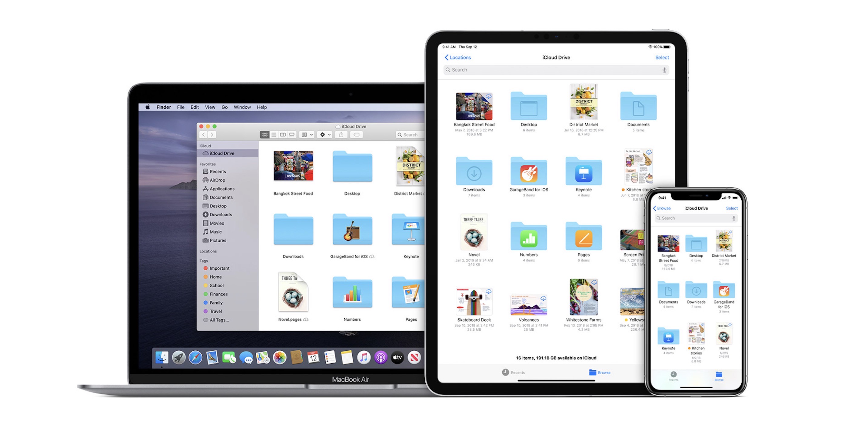Open the Novel.pages file
Image resolution: width=868 pixels, height=434 pixels.
click(292, 293)
